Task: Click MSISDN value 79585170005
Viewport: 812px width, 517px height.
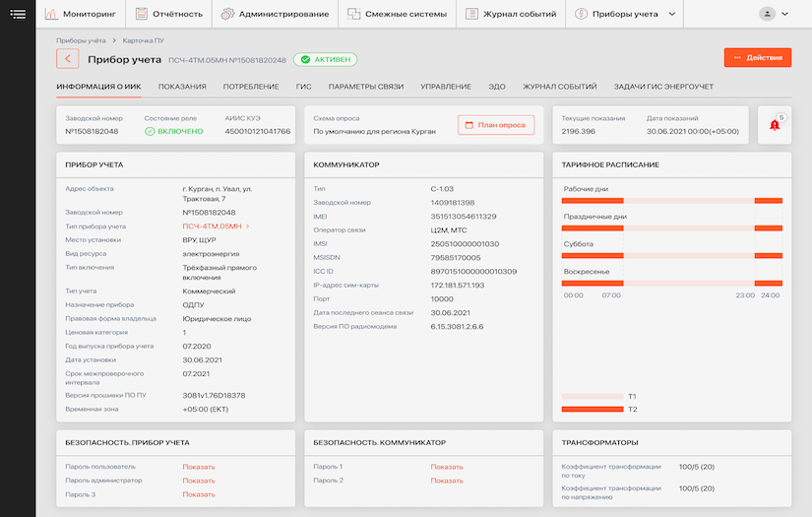Action: click(x=456, y=257)
